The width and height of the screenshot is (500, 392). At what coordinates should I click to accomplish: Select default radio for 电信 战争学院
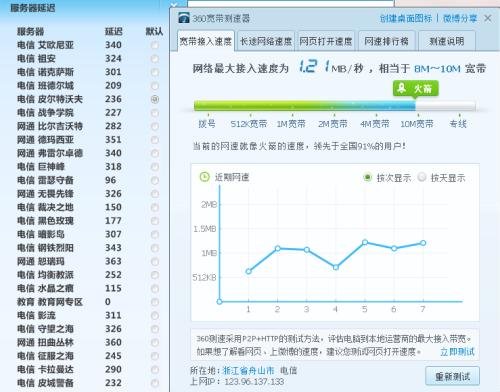coord(155,113)
